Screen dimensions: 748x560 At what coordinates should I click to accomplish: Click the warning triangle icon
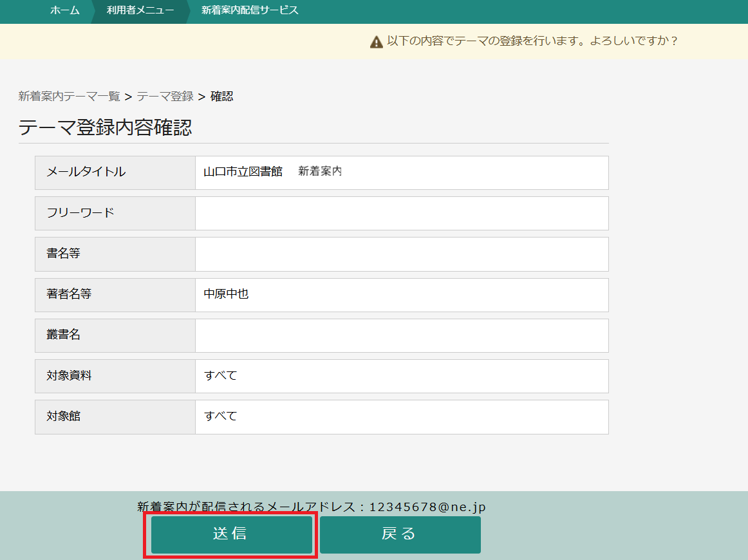[377, 42]
